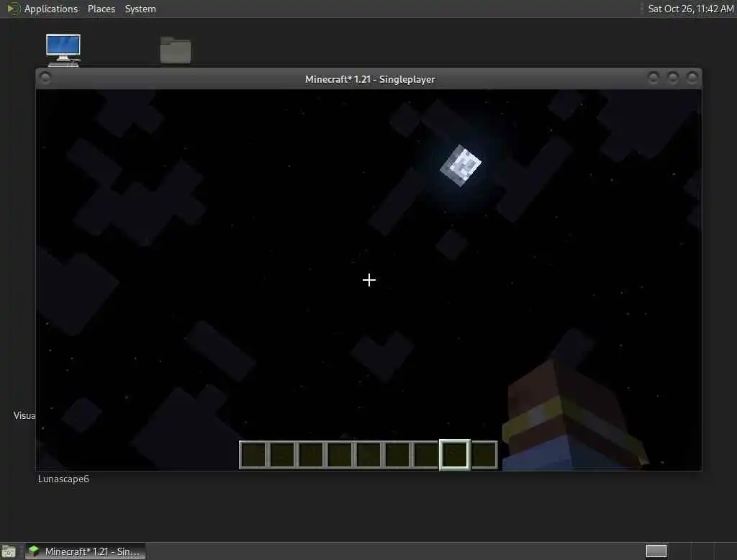Select the ninth hotbar slot

click(484, 455)
